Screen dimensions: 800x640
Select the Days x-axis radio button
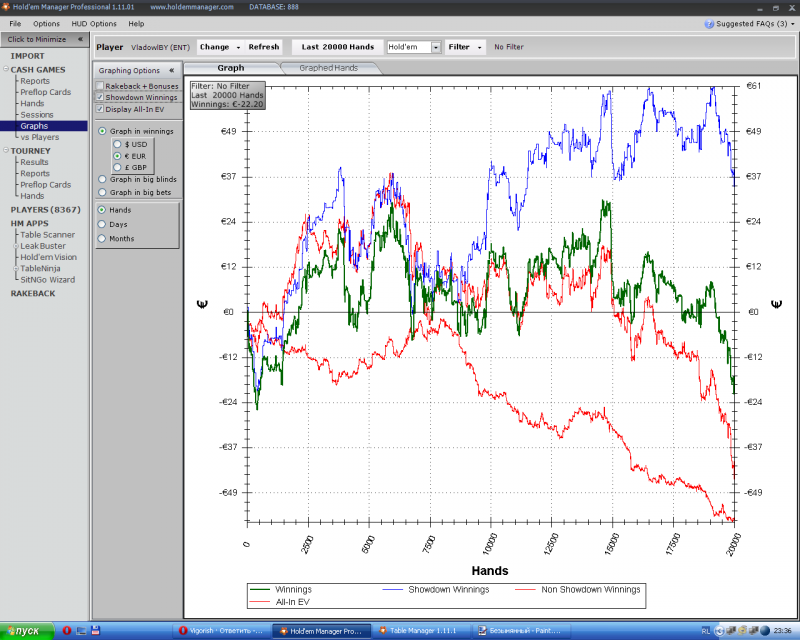pos(102,224)
